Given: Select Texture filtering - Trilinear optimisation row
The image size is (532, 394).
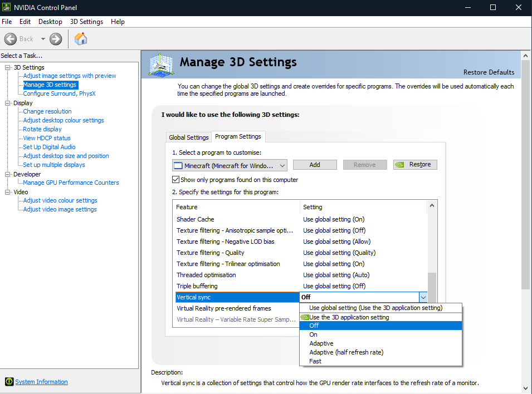Looking at the screenshot, I should pyautogui.click(x=300, y=264).
